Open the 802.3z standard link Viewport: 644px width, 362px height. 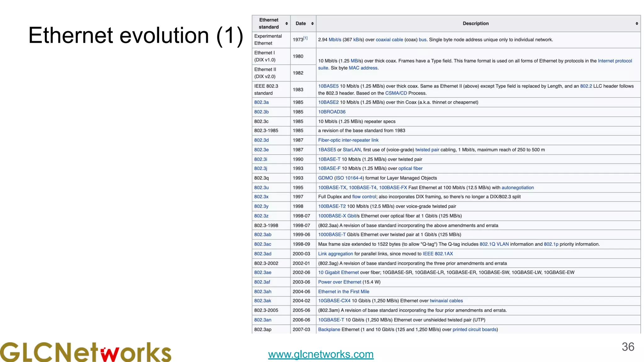tap(261, 216)
